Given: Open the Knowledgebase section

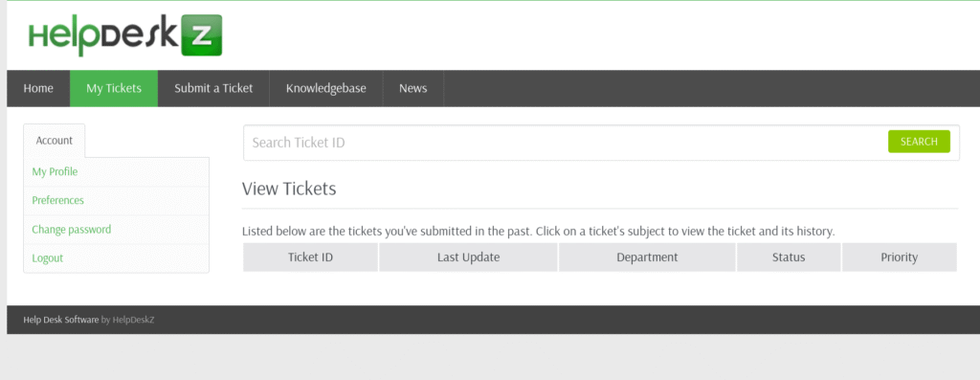Looking at the screenshot, I should click(326, 88).
